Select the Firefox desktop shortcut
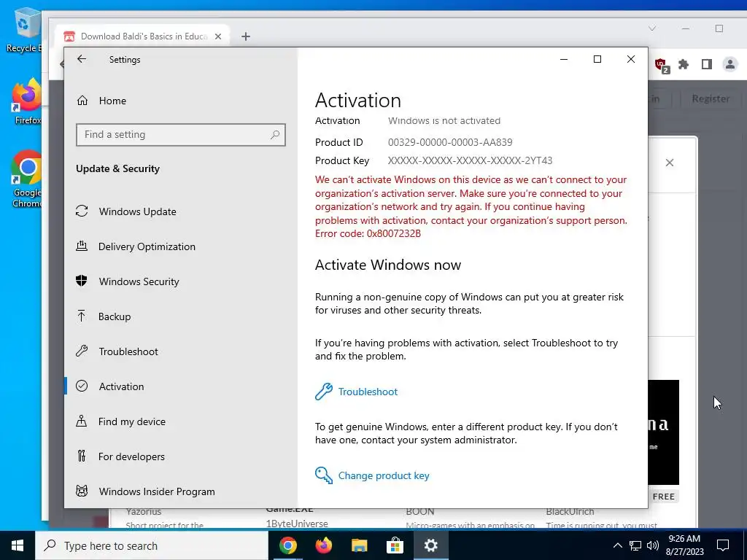Screen dimensions: 747x560 (27, 101)
